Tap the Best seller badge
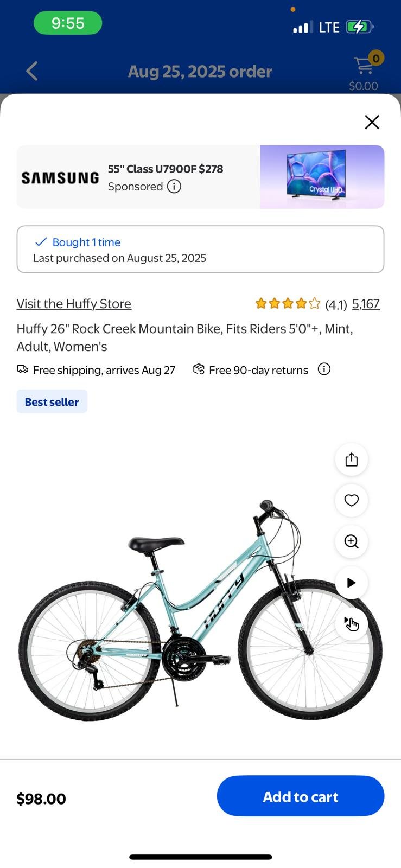401x868 pixels. point(52,401)
